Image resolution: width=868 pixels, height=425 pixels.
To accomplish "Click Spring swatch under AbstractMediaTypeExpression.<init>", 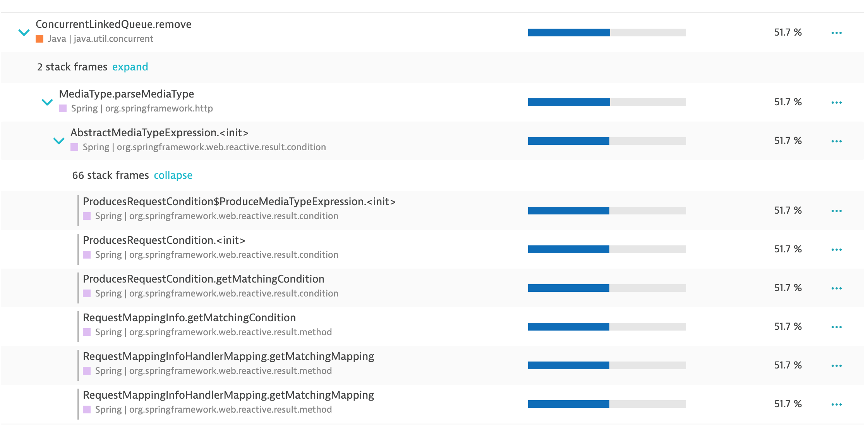I will (x=74, y=147).
